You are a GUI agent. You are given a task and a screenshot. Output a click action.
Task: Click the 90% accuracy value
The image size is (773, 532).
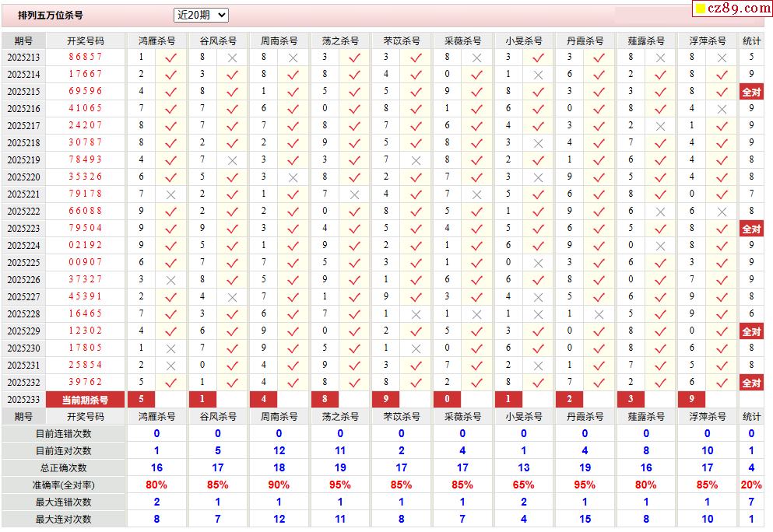[279, 485]
